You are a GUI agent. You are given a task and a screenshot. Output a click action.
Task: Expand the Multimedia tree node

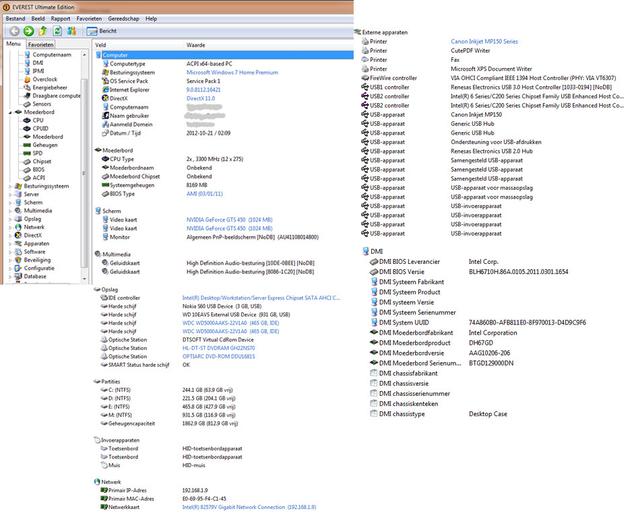click(x=9, y=210)
